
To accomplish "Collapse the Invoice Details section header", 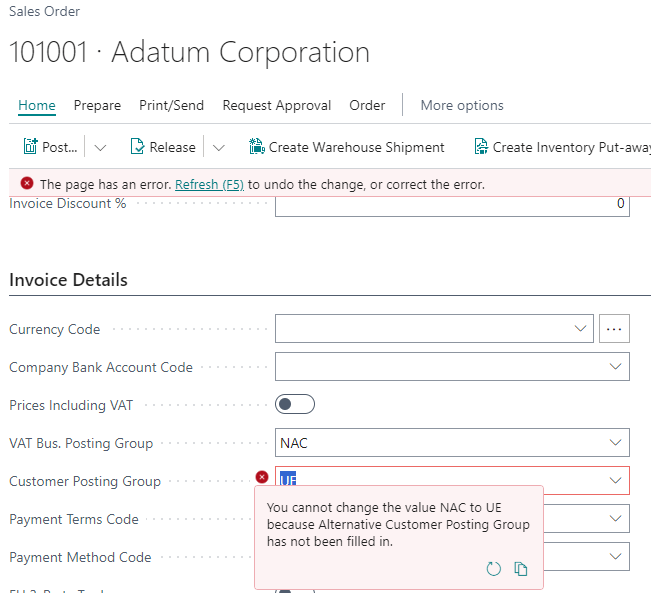I will pyautogui.click(x=68, y=280).
